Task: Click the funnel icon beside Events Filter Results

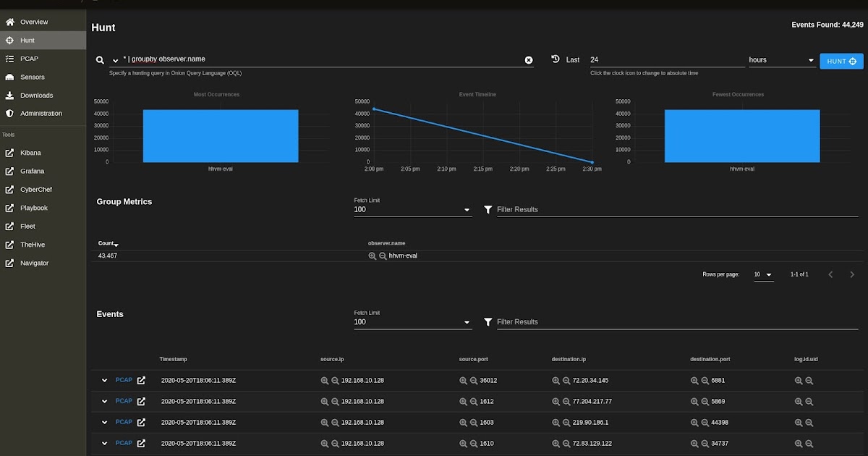Action: [x=488, y=322]
